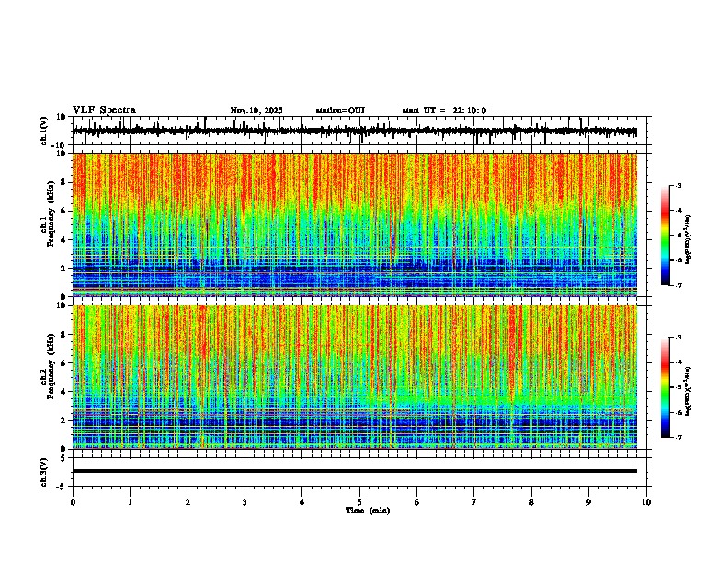This screenshot has width=728, height=563.
Task: Click ch.2 spectrogram frequency tick "6"
Action: (x=64, y=363)
